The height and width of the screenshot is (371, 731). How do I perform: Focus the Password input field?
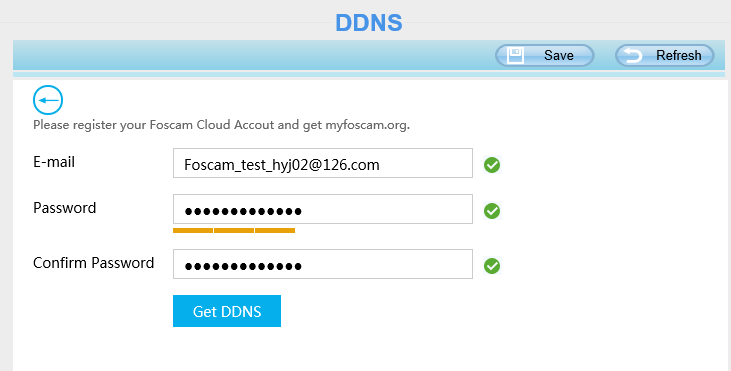coord(323,209)
